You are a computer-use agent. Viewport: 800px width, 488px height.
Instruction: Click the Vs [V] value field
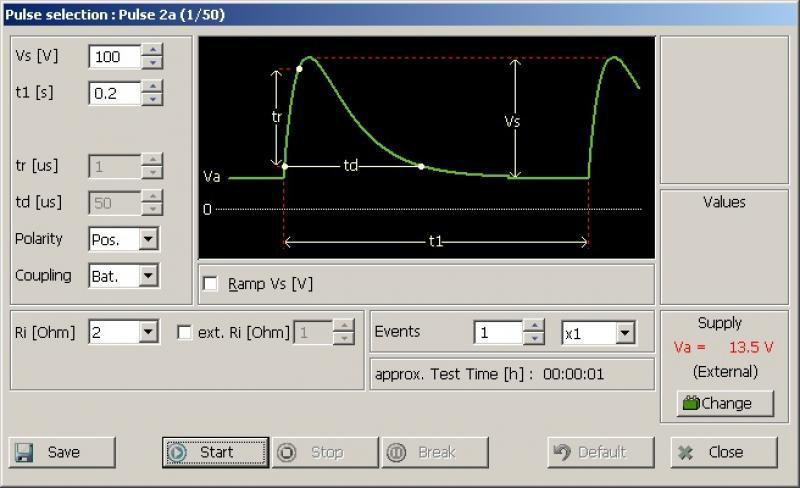(115, 56)
